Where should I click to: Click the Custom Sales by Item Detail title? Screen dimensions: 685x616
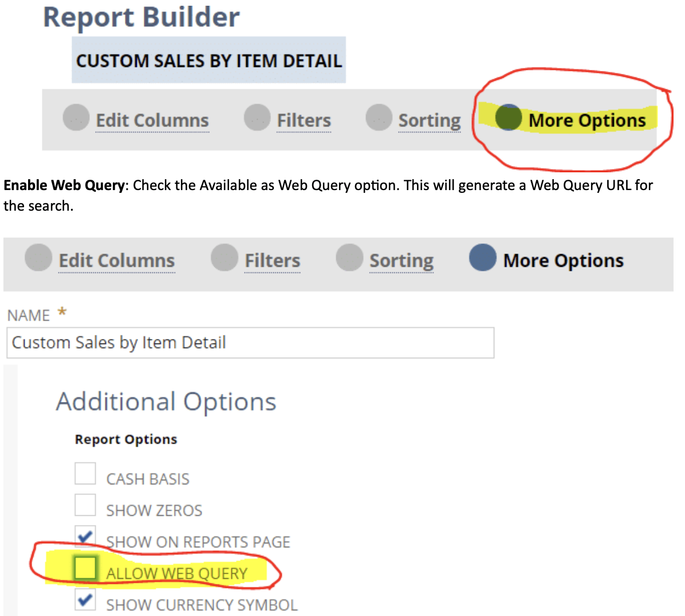click(208, 60)
